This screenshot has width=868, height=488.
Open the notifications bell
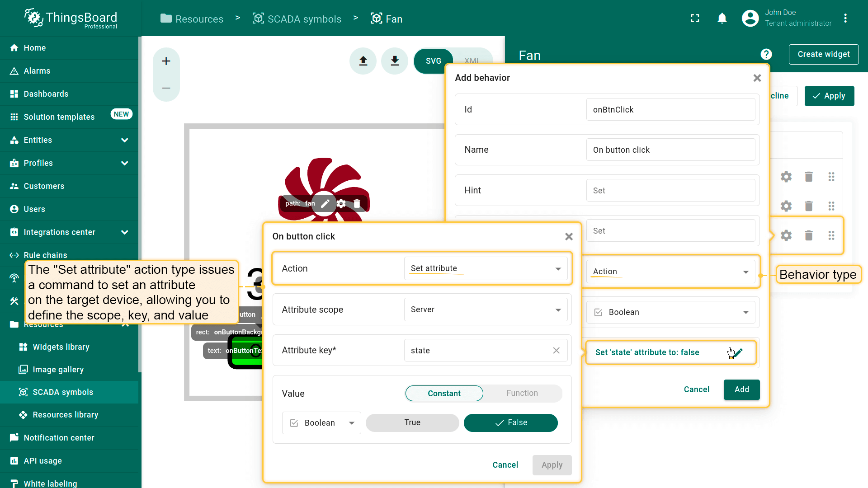click(722, 19)
